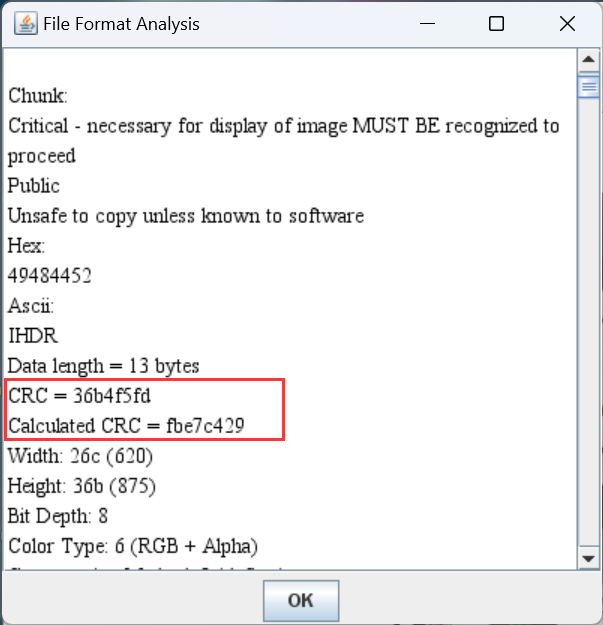Viewport: 603px width, 625px height.
Task: Click the Calculated CRC = fbe7c429 line
Action: pos(127,426)
